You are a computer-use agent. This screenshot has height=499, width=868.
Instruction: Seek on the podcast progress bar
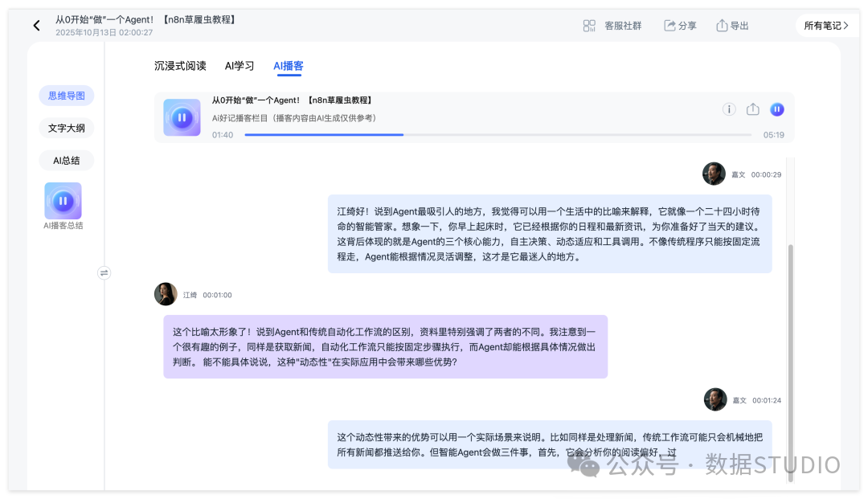(497, 134)
